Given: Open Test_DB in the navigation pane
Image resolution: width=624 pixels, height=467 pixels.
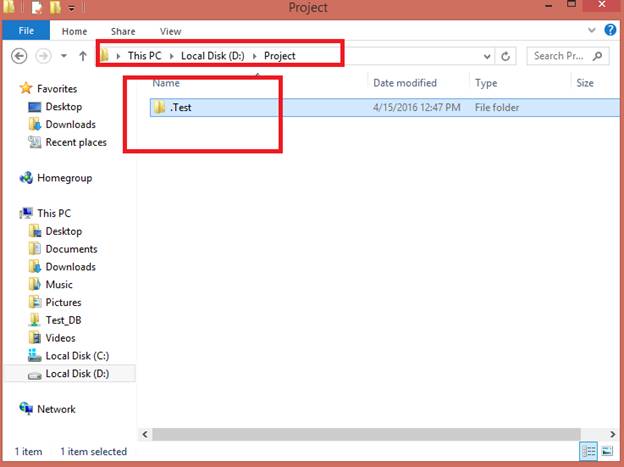Looking at the screenshot, I should (63, 320).
